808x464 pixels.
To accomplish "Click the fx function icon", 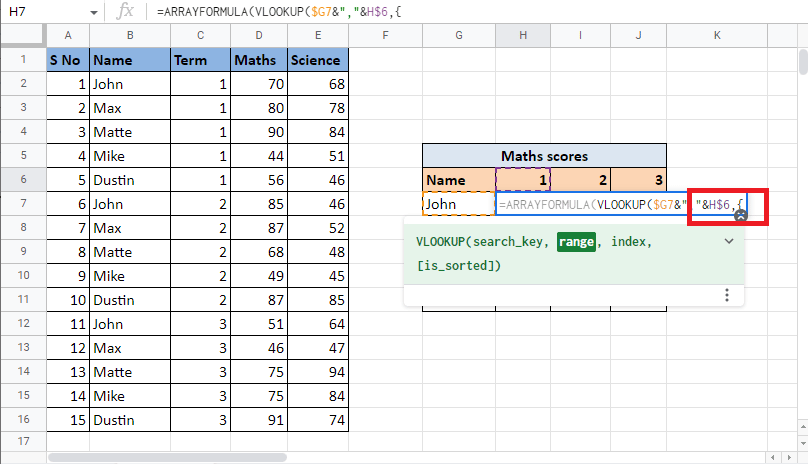I will pyautogui.click(x=125, y=12).
